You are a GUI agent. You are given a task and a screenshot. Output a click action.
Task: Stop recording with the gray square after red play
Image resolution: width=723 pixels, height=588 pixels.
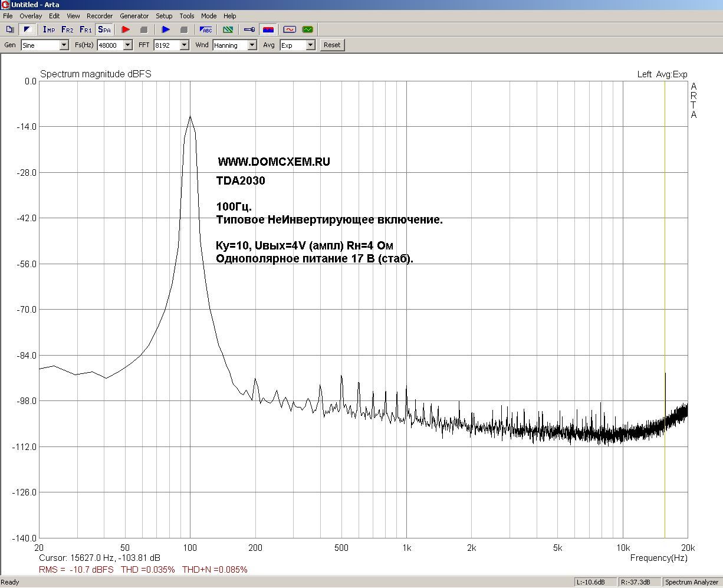pos(143,29)
